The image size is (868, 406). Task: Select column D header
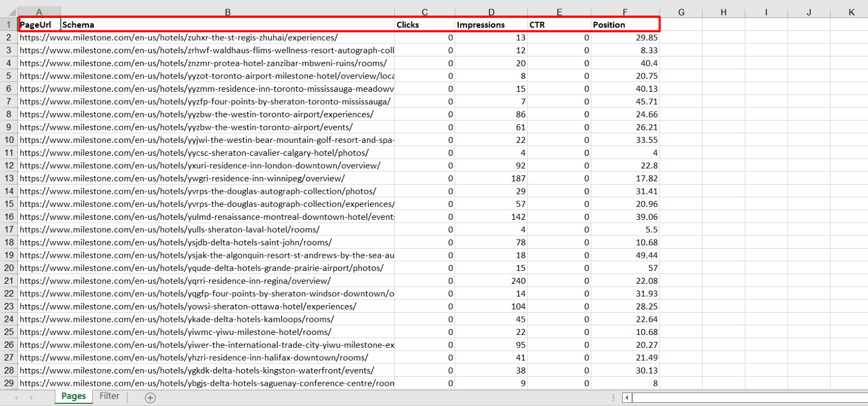(491, 12)
